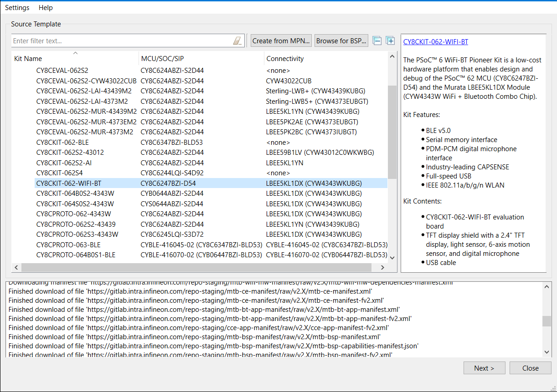
Task: Sort by MCU/SOC/SIP column header
Action: (201, 58)
